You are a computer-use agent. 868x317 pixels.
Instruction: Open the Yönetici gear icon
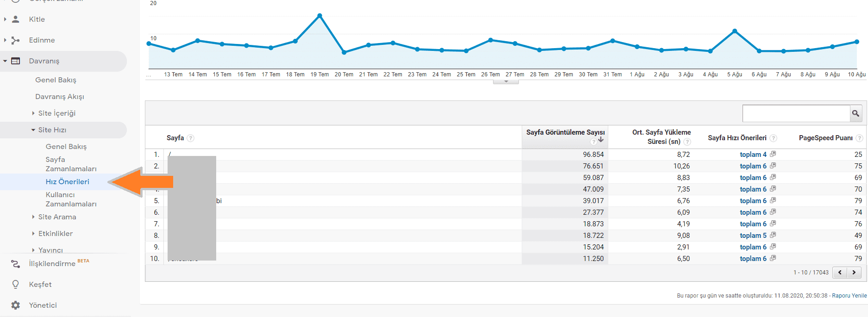[x=16, y=305]
